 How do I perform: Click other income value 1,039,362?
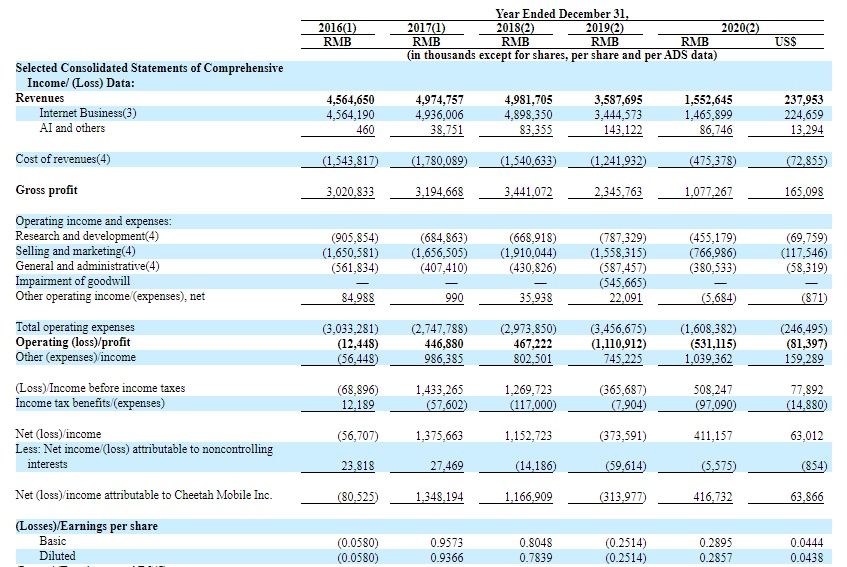click(x=709, y=359)
